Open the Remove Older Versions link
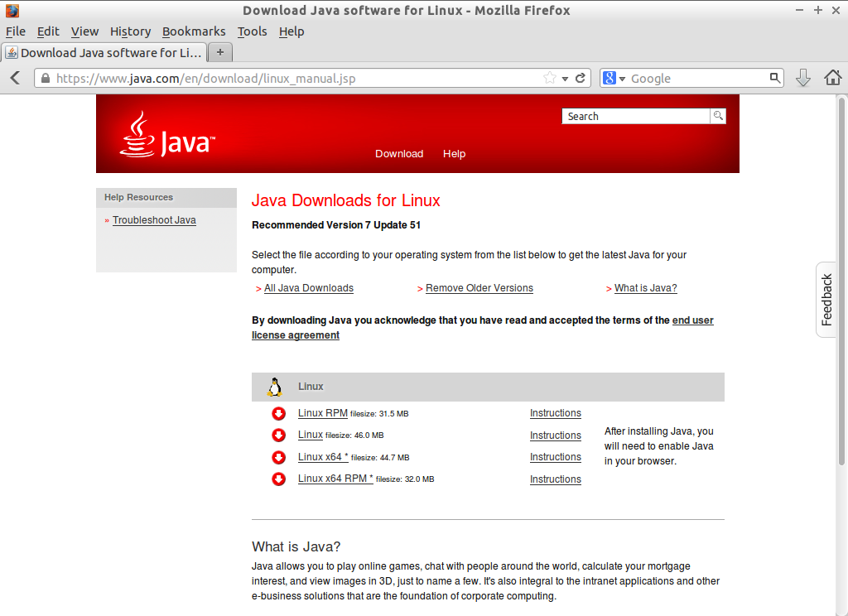 [x=479, y=288]
